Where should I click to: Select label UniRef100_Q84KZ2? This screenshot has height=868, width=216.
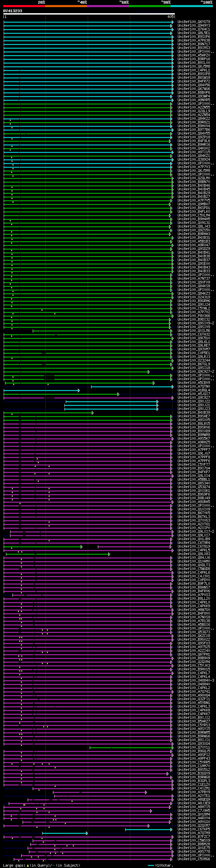click(x=194, y=119)
